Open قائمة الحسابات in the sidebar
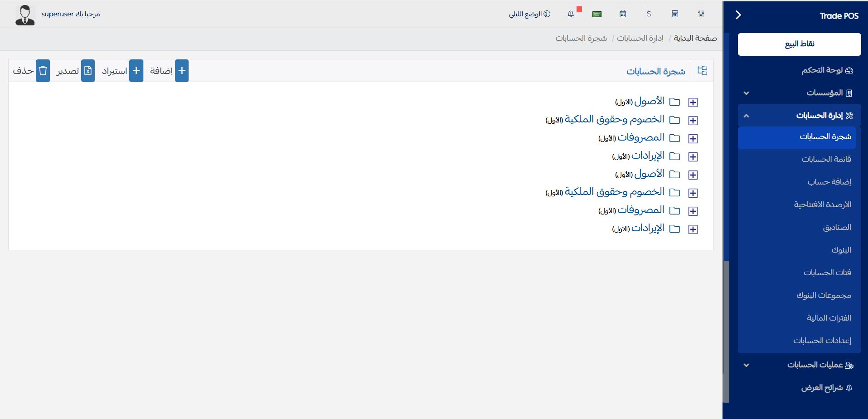Screen dimensions: 868x419 tap(826, 159)
